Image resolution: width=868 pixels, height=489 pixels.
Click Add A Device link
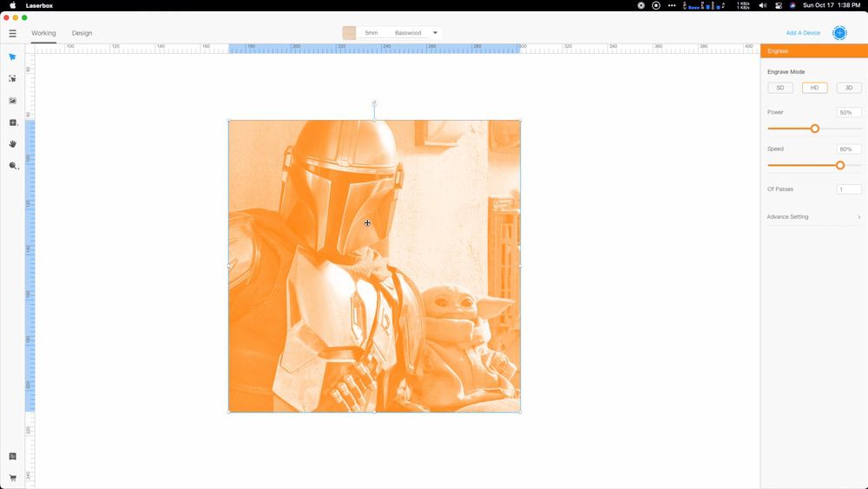tap(803, 33)
